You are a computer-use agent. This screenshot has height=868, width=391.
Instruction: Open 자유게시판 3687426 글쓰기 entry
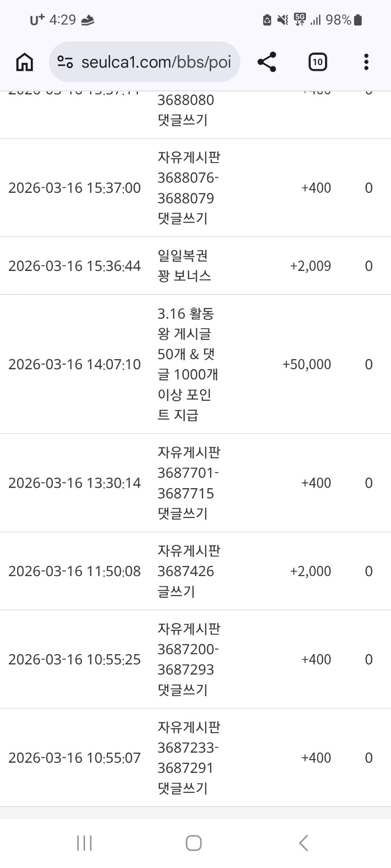pos(189,571)
